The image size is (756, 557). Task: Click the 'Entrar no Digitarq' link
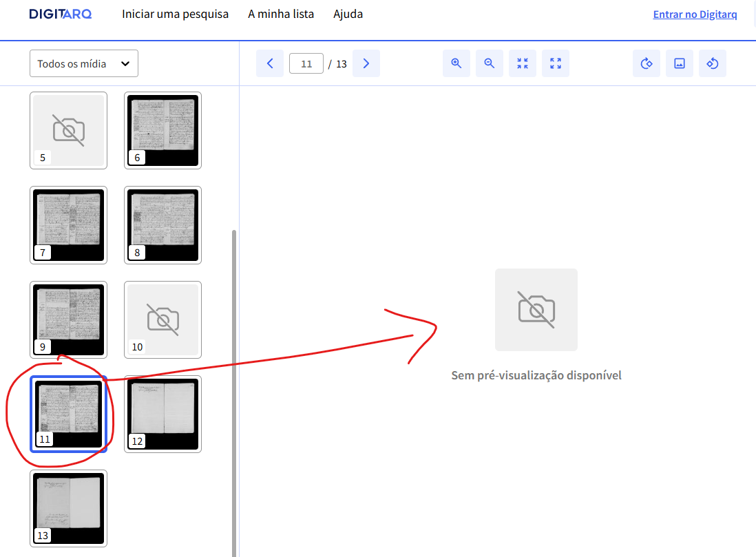(x=695, y=14)
